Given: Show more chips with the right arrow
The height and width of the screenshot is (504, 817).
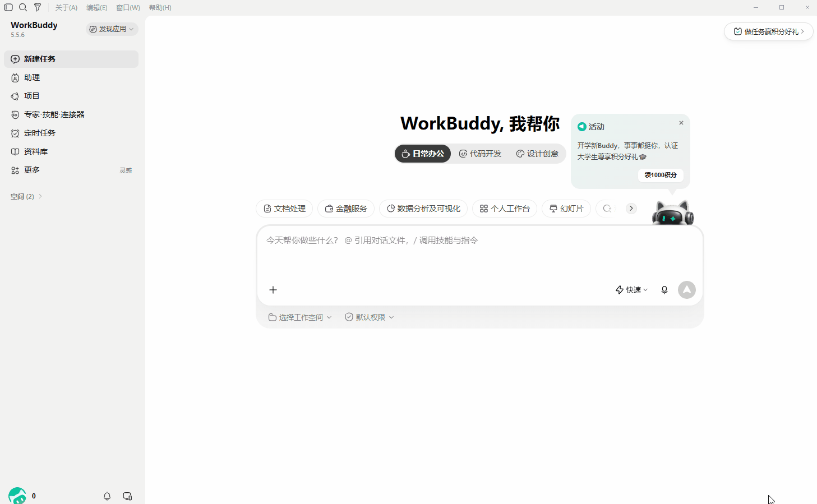Looking at the screenshot, I should [x=631, y=209].
